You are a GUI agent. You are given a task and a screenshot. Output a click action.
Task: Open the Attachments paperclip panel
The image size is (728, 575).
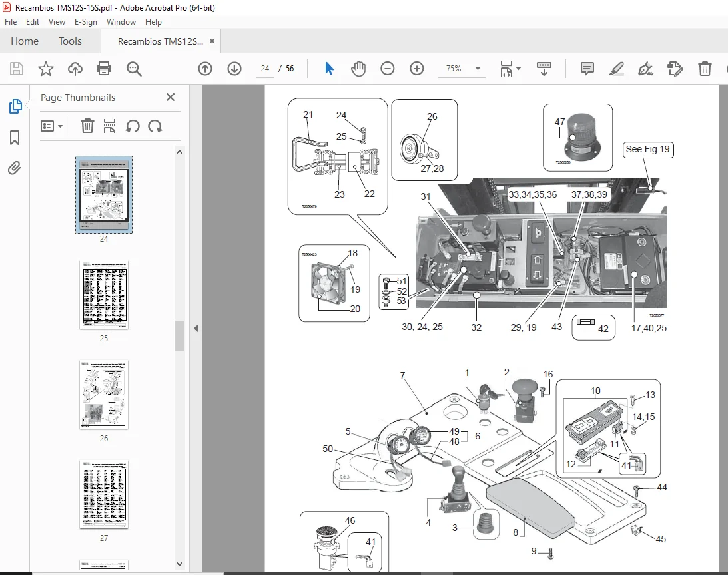coord(15,168)
